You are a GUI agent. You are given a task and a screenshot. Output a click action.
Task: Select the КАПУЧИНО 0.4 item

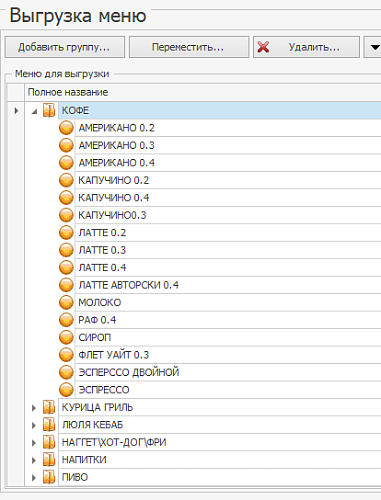[228, 198]
